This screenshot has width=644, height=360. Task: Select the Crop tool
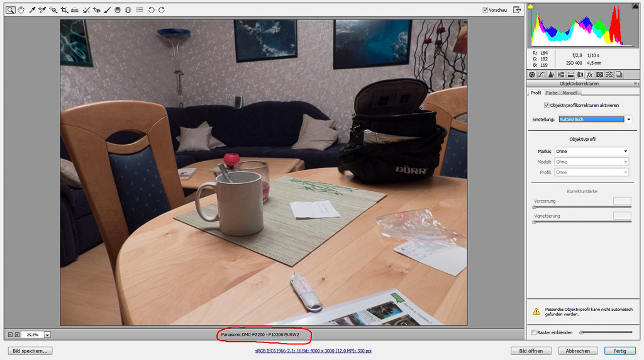tap(65, 10)
